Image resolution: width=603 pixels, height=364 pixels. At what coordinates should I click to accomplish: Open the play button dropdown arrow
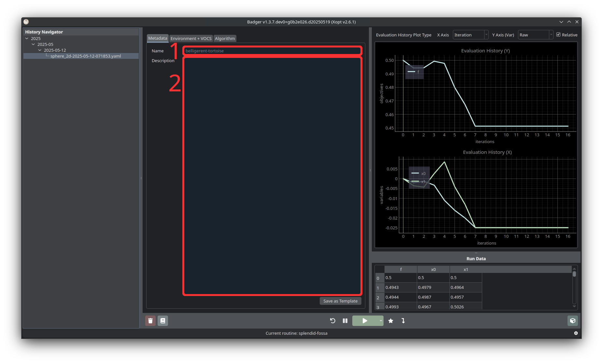(381, 321)
